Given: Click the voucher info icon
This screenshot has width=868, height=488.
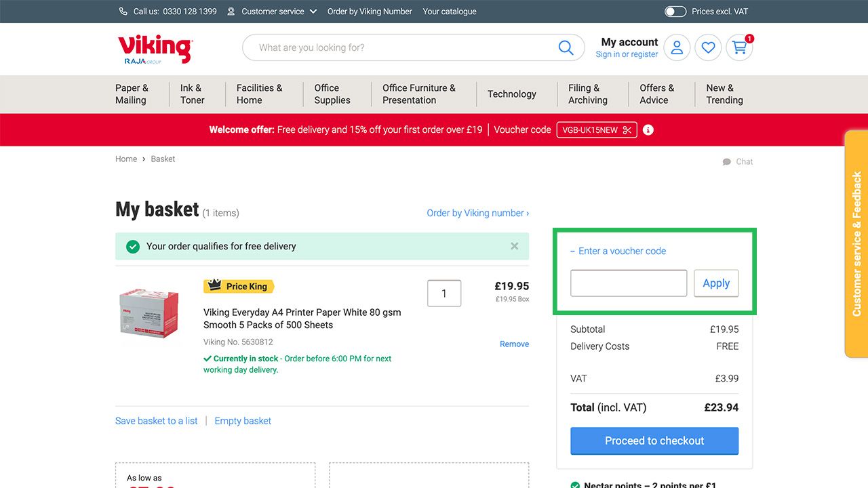Looking at the screenshot, I should point(648,130).
